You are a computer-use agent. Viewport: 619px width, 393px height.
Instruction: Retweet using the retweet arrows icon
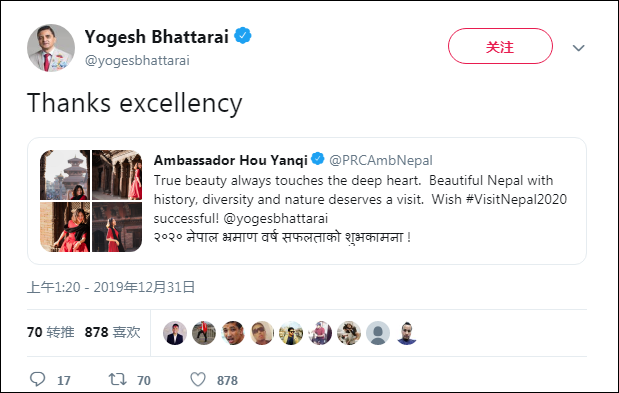pos(118,379)
